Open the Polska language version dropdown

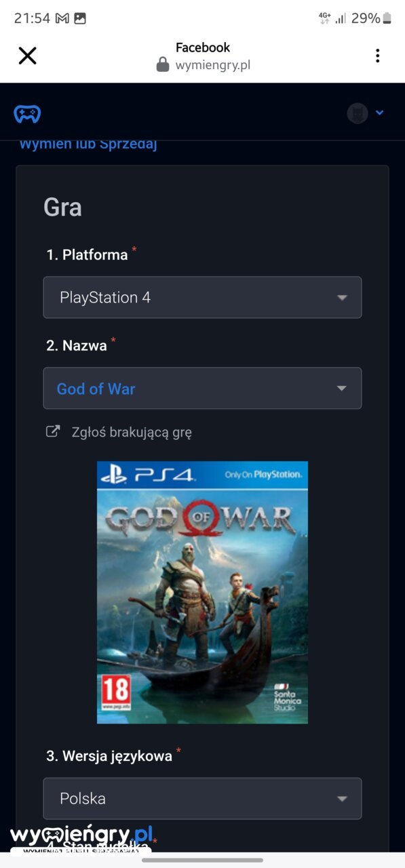pyautogui.click(x=202, y=798)
